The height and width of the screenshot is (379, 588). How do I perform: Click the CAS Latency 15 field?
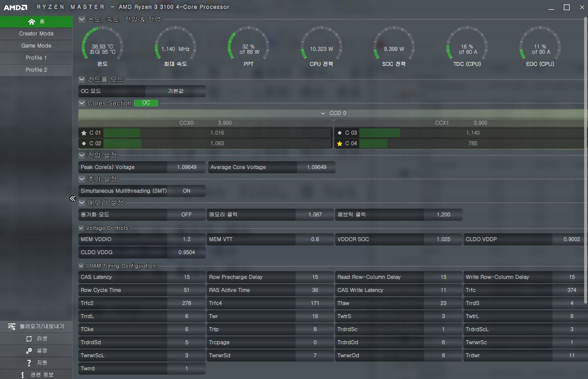point(142,277)
